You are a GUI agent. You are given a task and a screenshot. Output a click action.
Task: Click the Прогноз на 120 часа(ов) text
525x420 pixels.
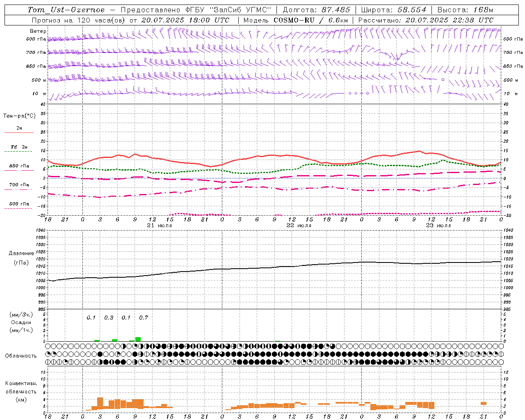(79, 20)
